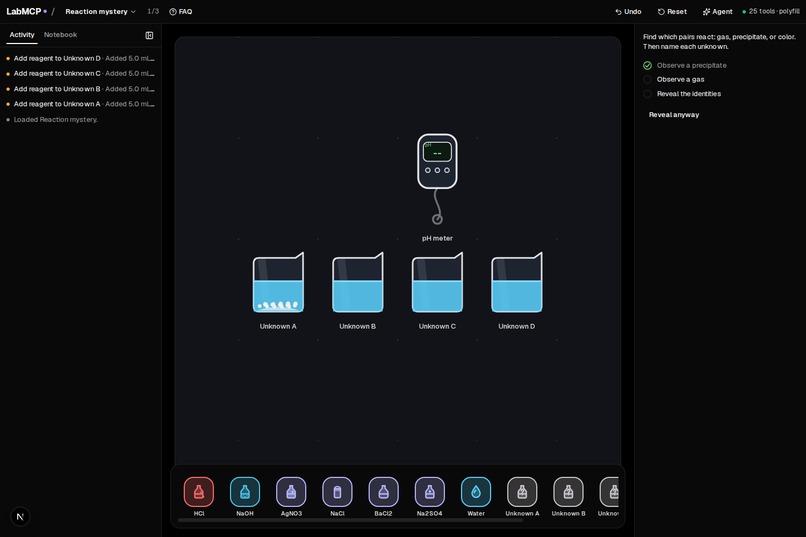Click Reveal anyway

pyautogui.click(x=673, y=115)
